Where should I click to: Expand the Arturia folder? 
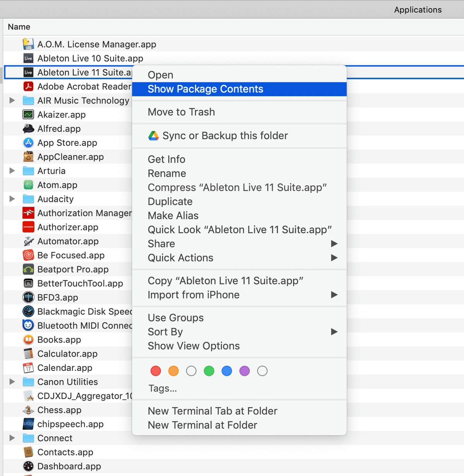(12, 171)
